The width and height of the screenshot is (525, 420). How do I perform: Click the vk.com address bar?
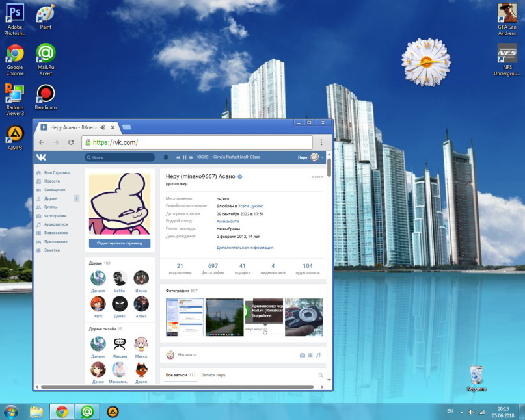197,142
